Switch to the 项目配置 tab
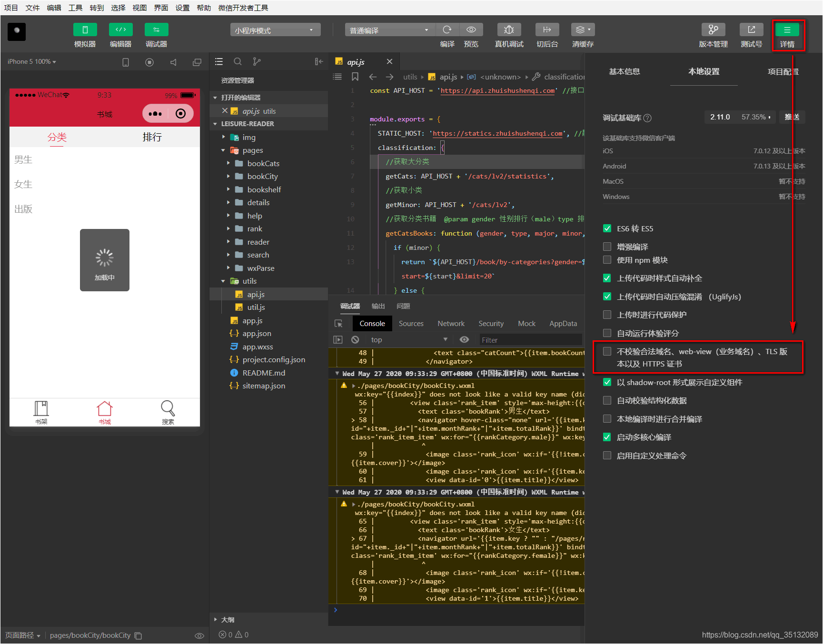823x644 pixels. click(x=783, y=71)
